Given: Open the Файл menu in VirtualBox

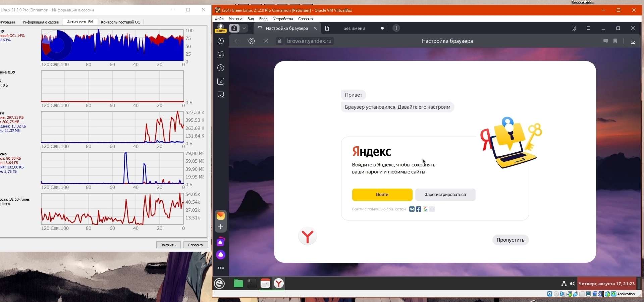Looking at the screenshot, I should point(219,19).
